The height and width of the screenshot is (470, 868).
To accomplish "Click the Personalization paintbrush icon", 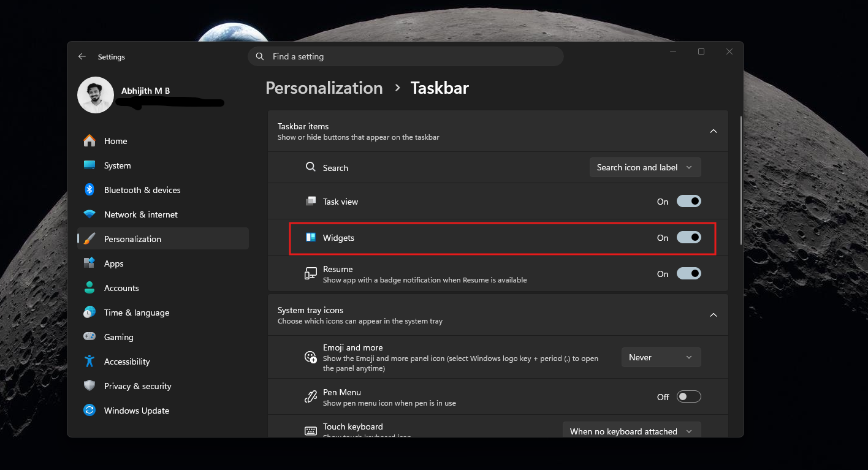I will [x=89, y=239].
